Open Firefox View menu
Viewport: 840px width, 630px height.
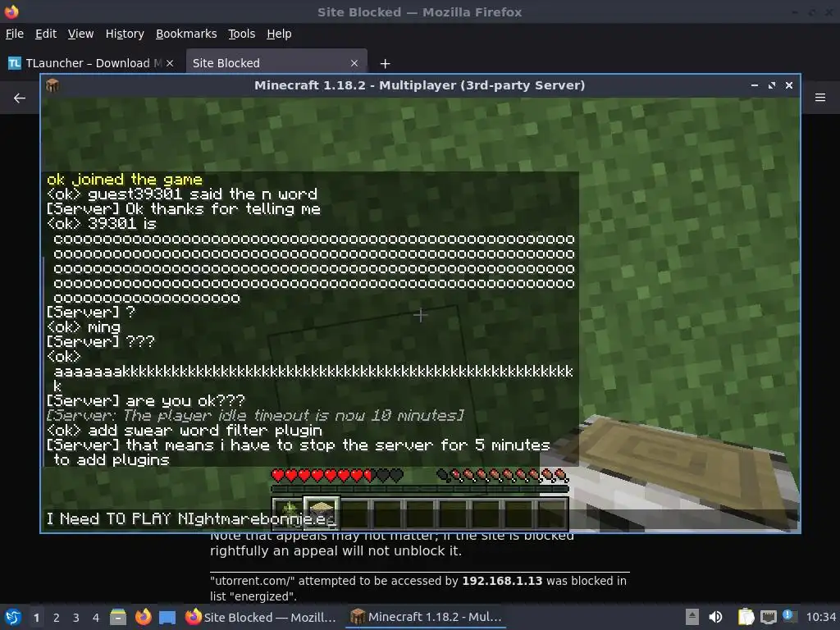[80, 34]
